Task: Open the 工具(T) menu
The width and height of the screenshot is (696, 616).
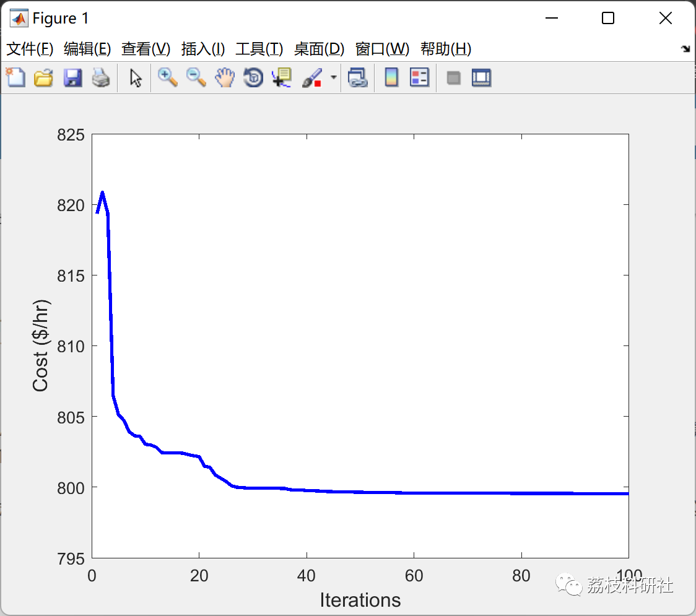Action: [x=259, y=49]
